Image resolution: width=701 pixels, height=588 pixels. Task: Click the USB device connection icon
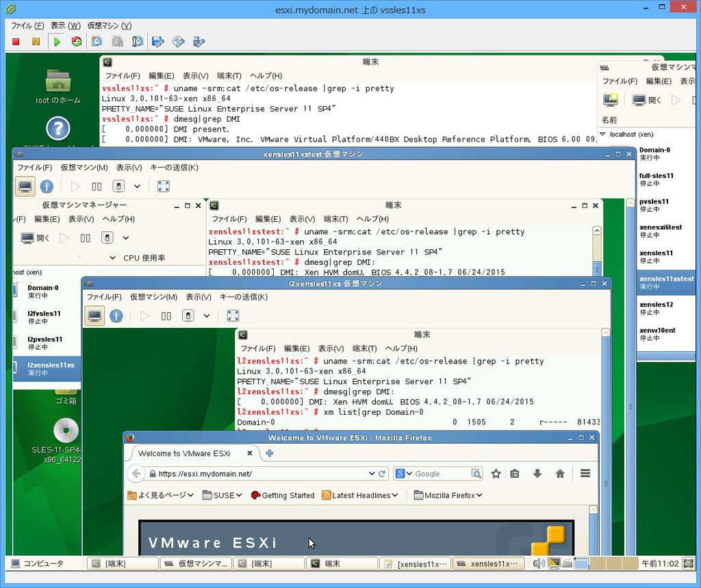point(199,42)
